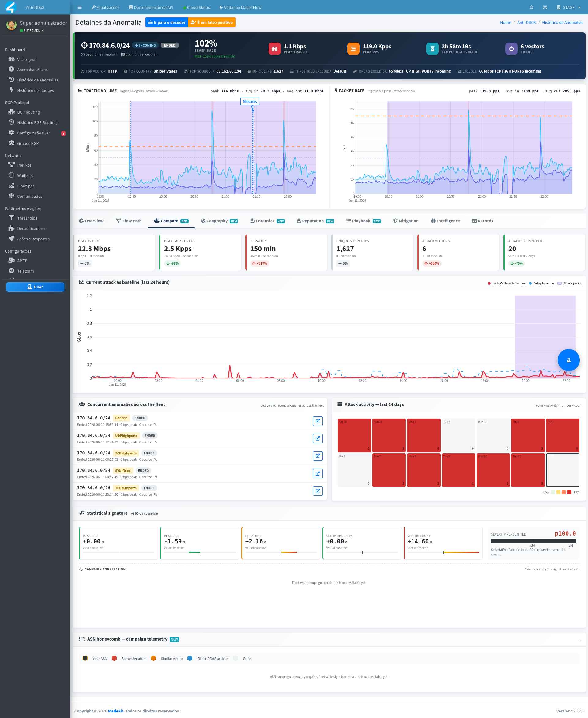The width and height of the screenshot is (588, 718).
Task: Open Telegram settings in the sidebar
Action: click(25, 271)
